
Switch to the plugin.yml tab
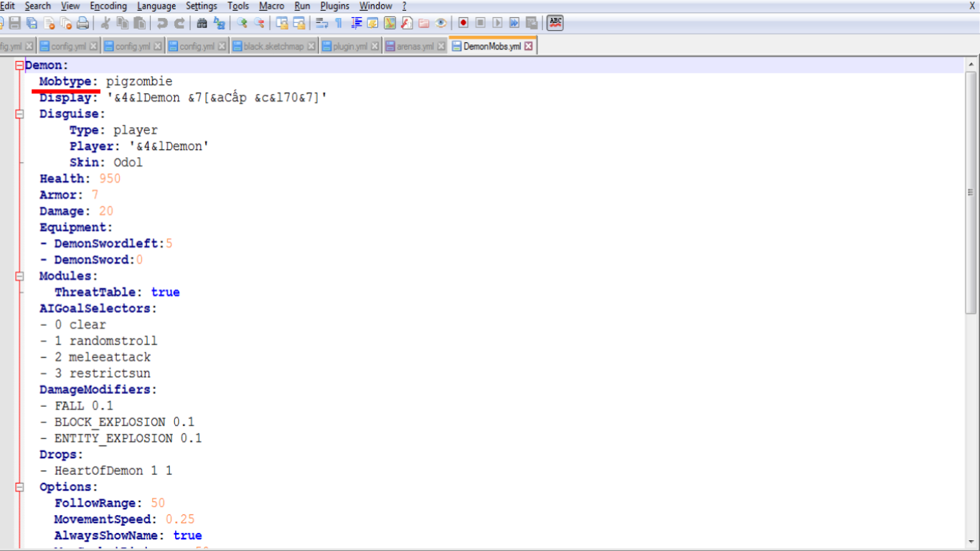[350, 47]
